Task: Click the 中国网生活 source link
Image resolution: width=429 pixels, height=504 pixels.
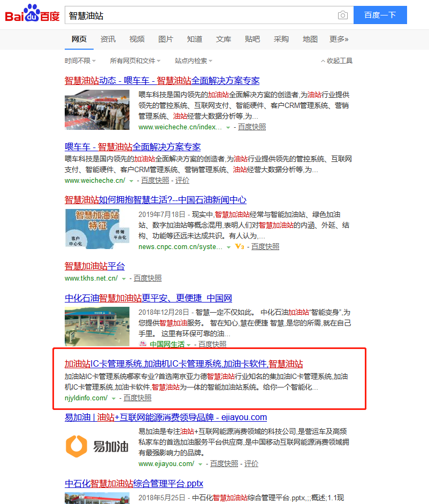Action: 167,344
